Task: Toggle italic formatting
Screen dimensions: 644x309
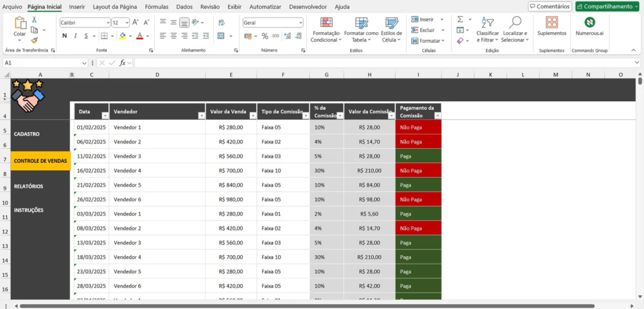Action: coord(75,36)
